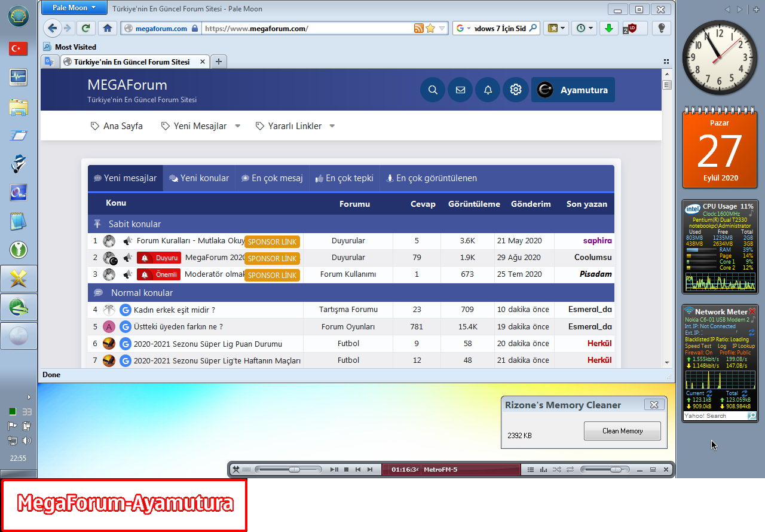
Task: Run search with the magnifier in search box
Action: coord(533,28)
